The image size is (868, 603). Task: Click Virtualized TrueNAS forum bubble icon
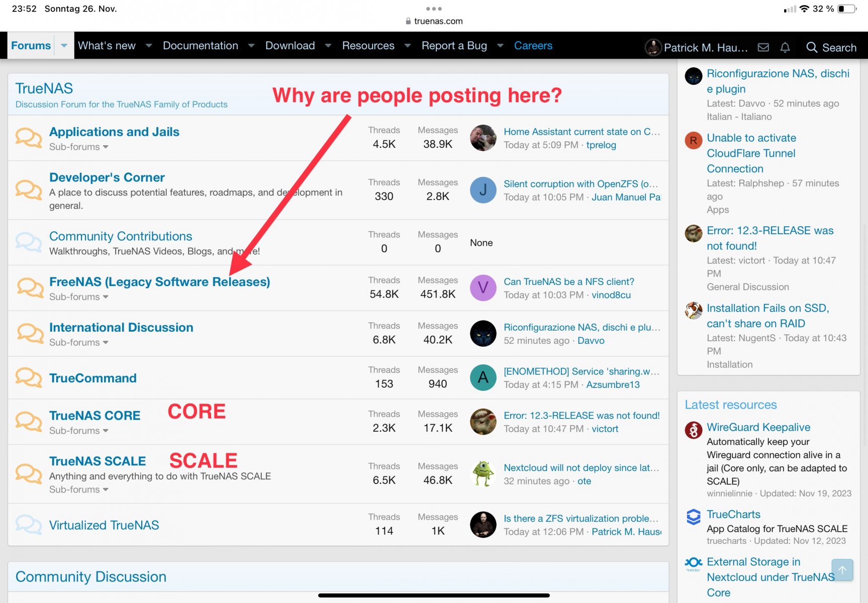29,525
